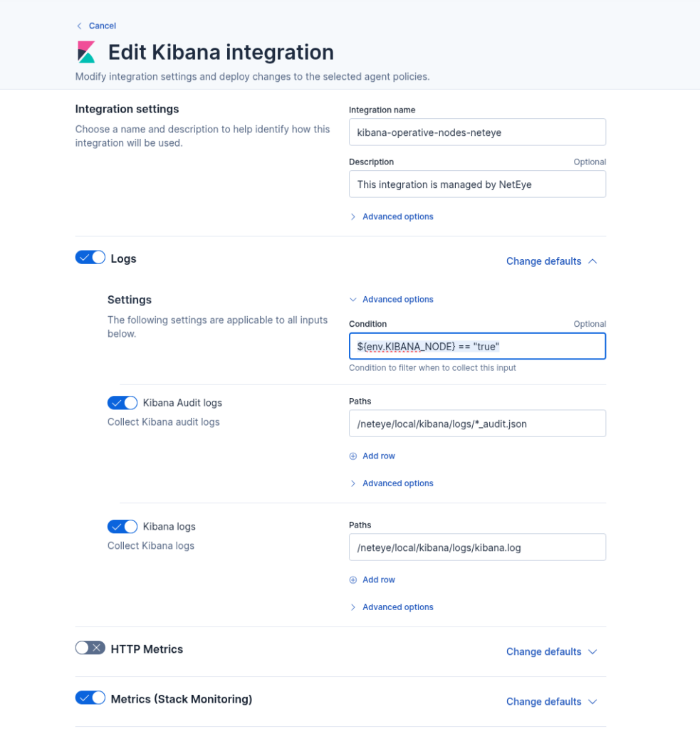Enable the HTTP Metrics toggle

coord(90,648)
